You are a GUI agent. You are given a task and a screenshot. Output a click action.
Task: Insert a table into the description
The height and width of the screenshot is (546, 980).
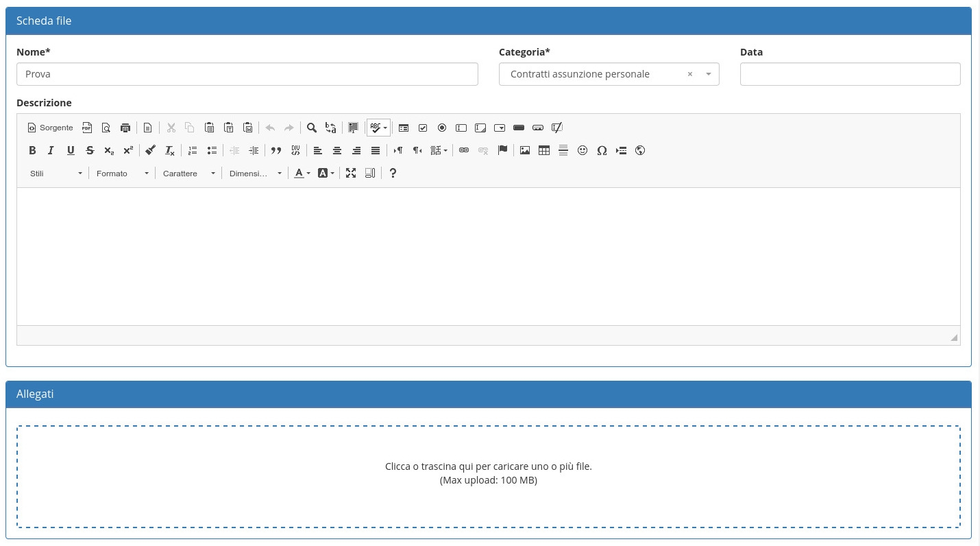click(x=544, y=151)
